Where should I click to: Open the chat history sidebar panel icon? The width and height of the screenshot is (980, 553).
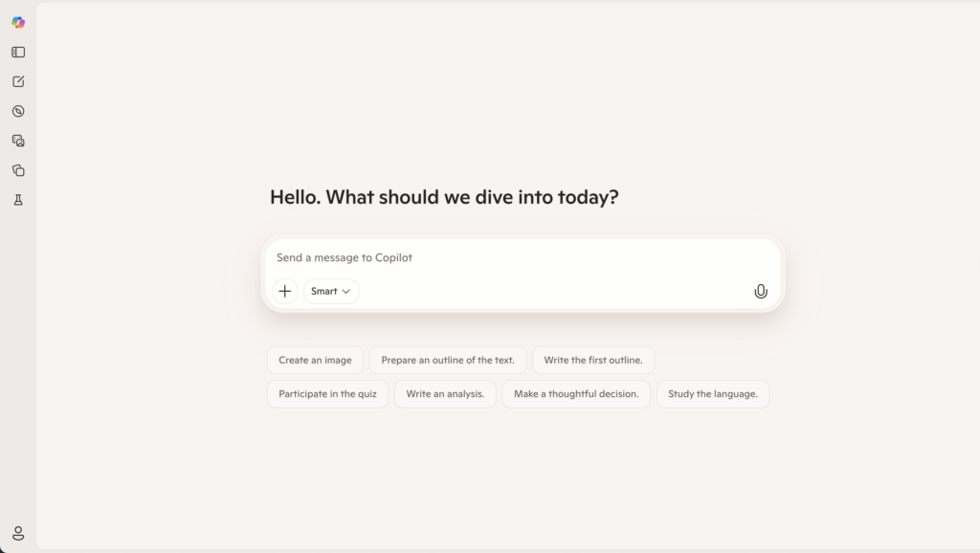(17, 52)
